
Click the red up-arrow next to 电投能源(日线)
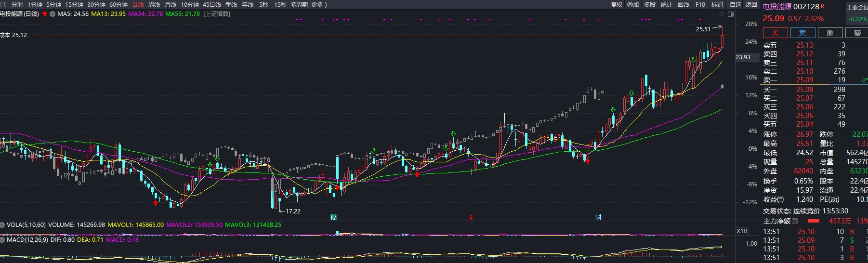[x=45, y=14]
